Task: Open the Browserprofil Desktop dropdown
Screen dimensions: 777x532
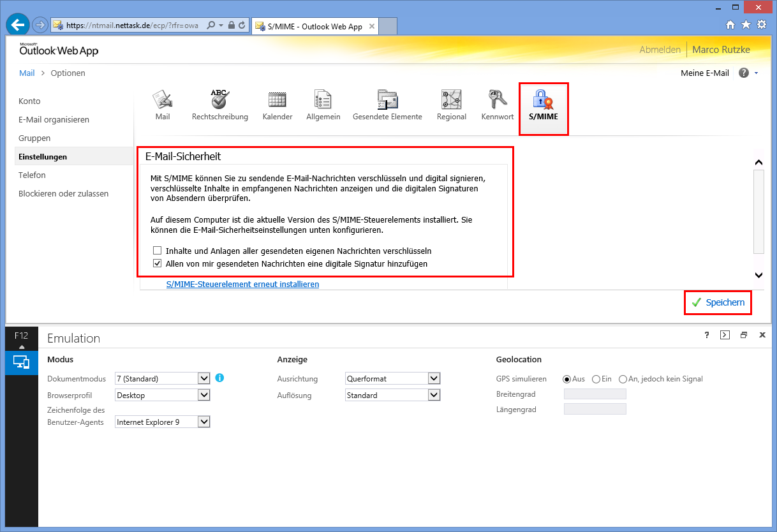Action: click(x=163, y=395)
